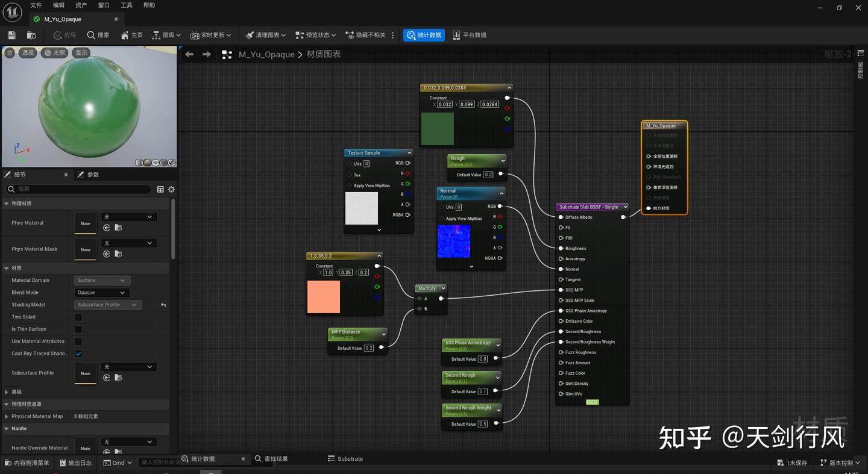Click the 输出日志 button in status bar

[x=76, y=463]
